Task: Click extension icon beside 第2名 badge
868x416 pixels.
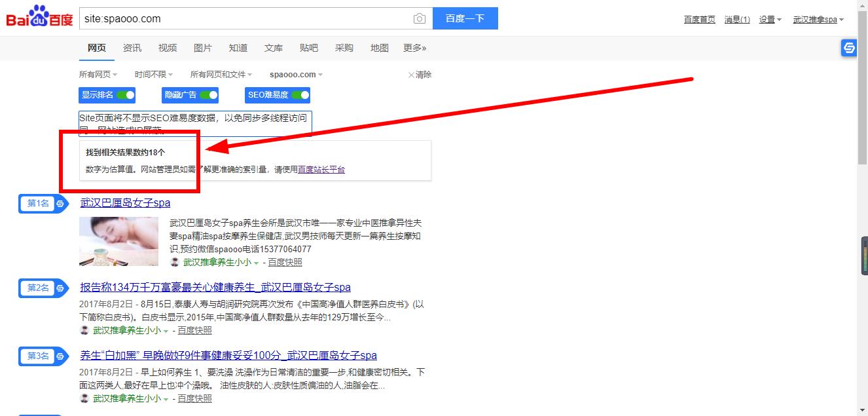Action: pos(60,288)
